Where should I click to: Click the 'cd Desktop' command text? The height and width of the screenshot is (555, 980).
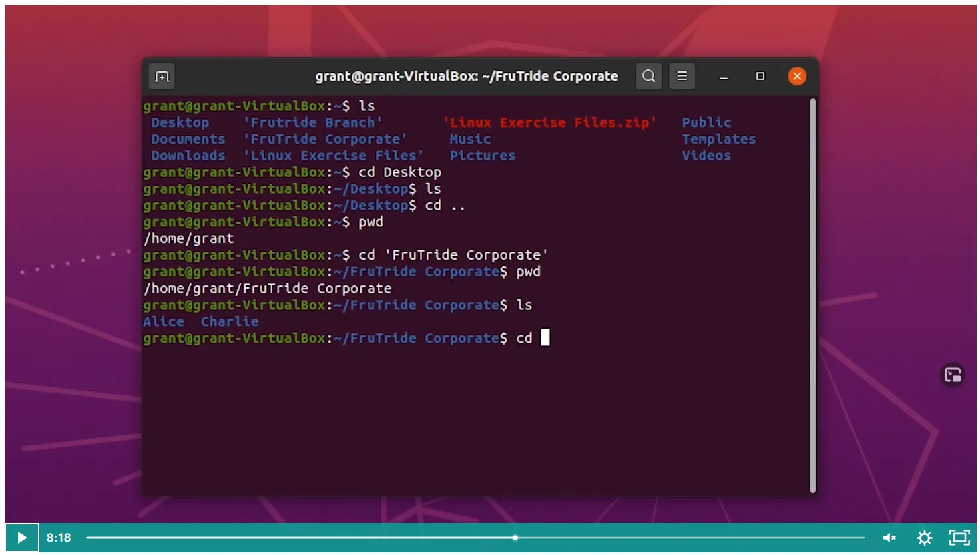[x=400, y=172]
